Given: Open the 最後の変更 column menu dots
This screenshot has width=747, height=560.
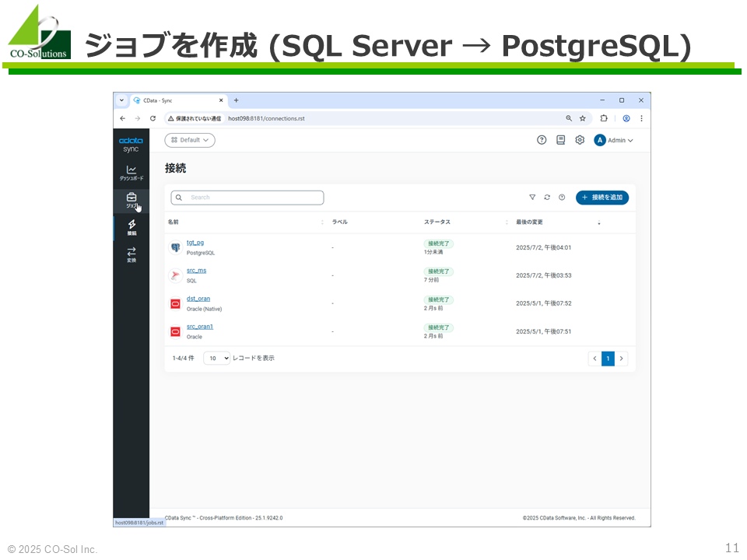Looking at the screenshot, I should [x=599, y=222].
